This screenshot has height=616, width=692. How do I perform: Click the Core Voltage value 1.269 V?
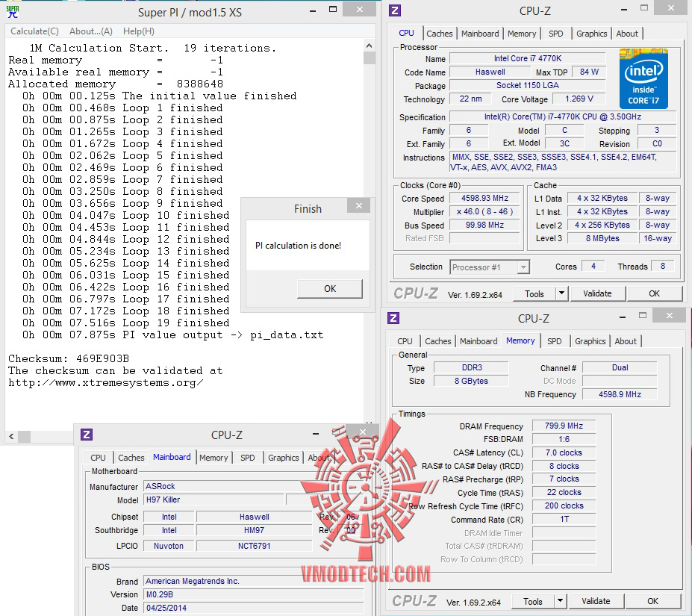point(579,99)
